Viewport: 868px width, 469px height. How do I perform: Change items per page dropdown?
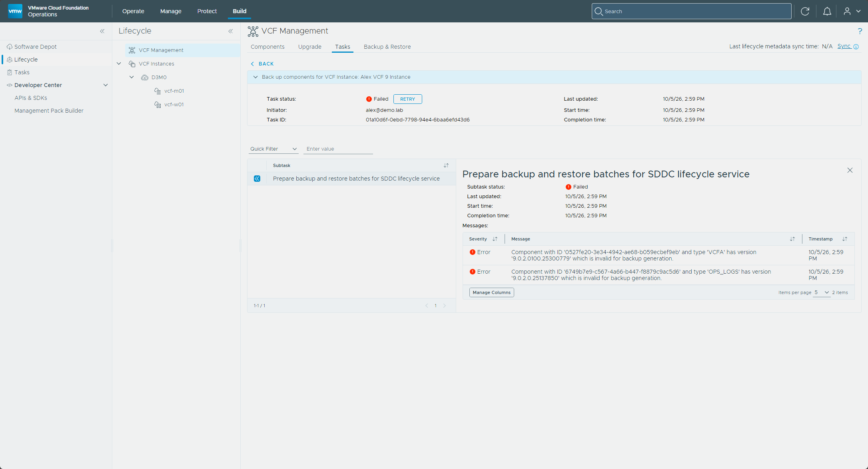[x=822, y=292]
